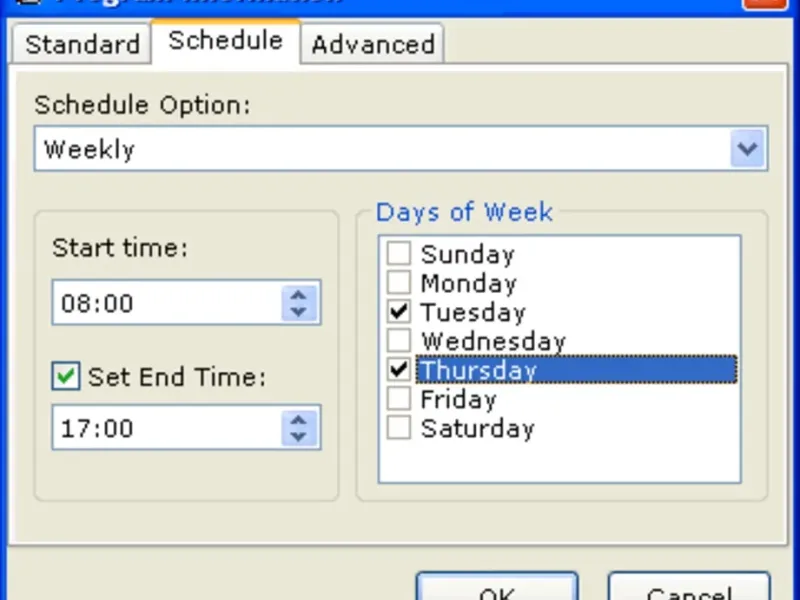Uncheck the Set End Time checkbox

point(66,377)
